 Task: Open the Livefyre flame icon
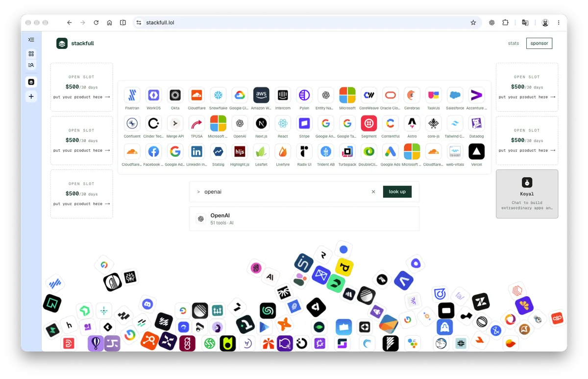pos(283,152)
